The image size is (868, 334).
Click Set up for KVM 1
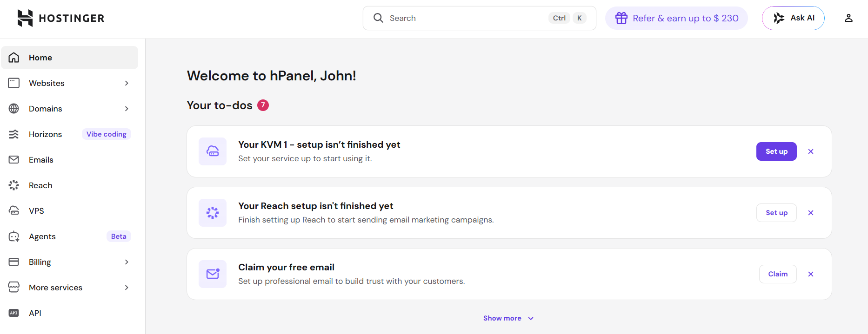point(776,151)
